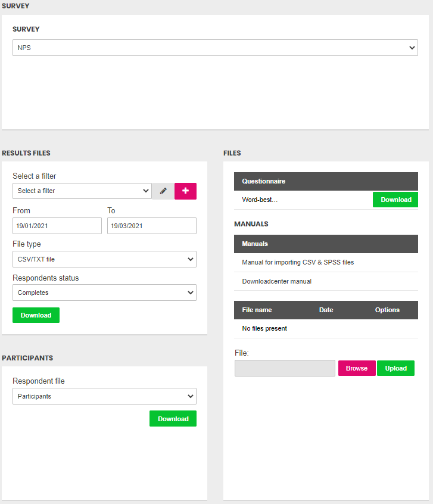Download the results file
This screenshot has height=504, width=433.
[x=36, y=315]
